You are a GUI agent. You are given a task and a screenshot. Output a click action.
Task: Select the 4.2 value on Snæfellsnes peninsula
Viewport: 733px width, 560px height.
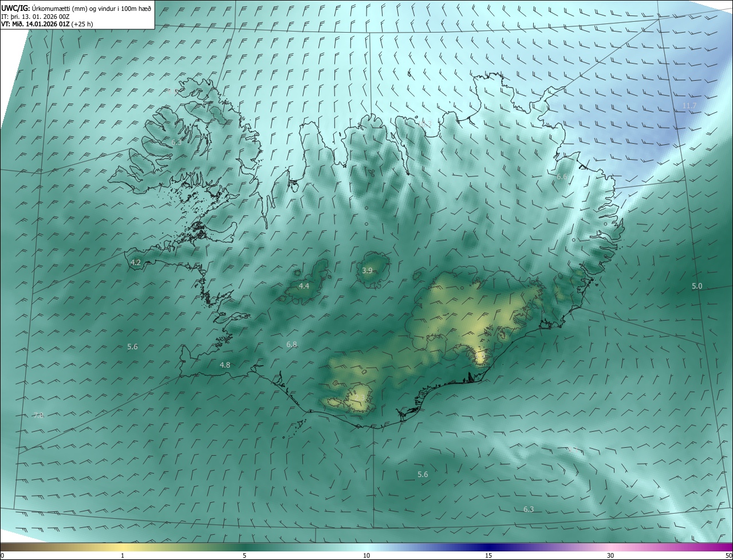click(x=136, y=262)
